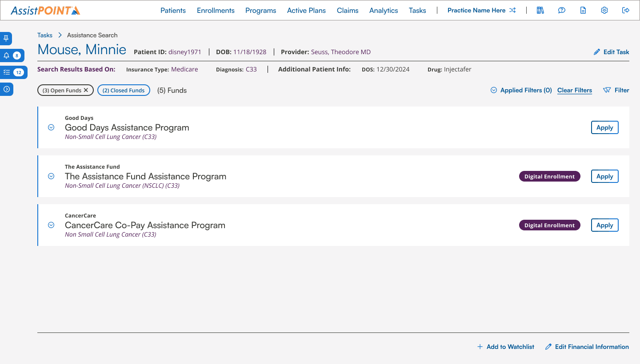Click the logout icon in header
The image size is (640, 364).
pos(626,10)
